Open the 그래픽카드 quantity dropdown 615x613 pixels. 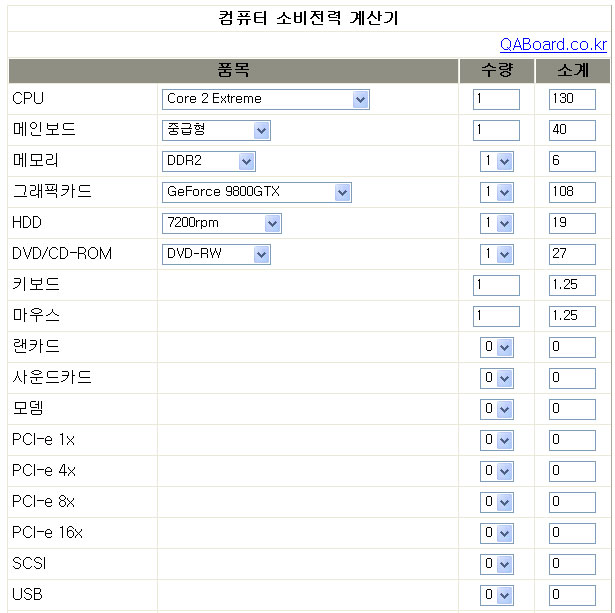click(497, 192)
